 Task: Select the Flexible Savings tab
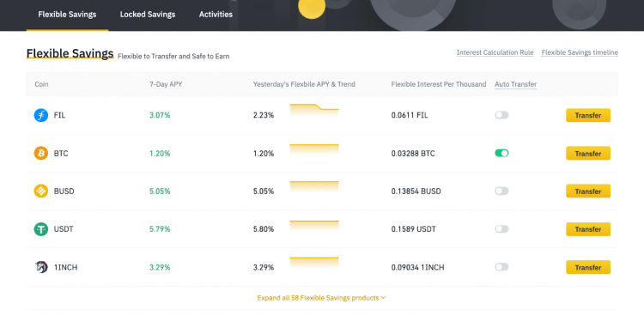tap(67, 15)
